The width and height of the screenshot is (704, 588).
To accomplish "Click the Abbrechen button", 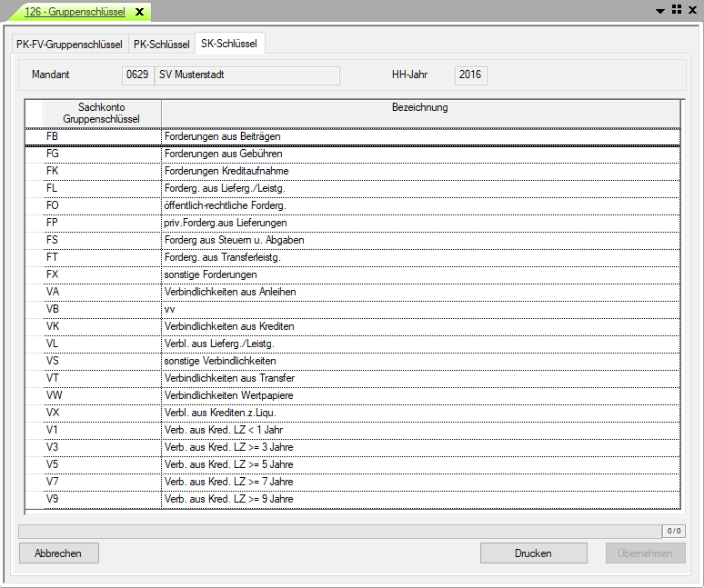I will point(58,553).
